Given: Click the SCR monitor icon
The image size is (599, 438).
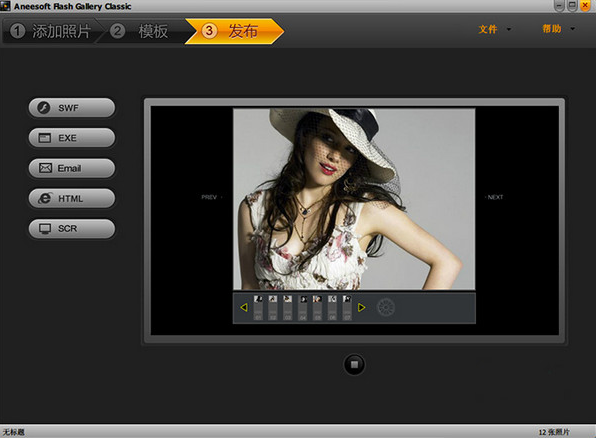Looking at the screenshot, I should (x=45, y=228).
